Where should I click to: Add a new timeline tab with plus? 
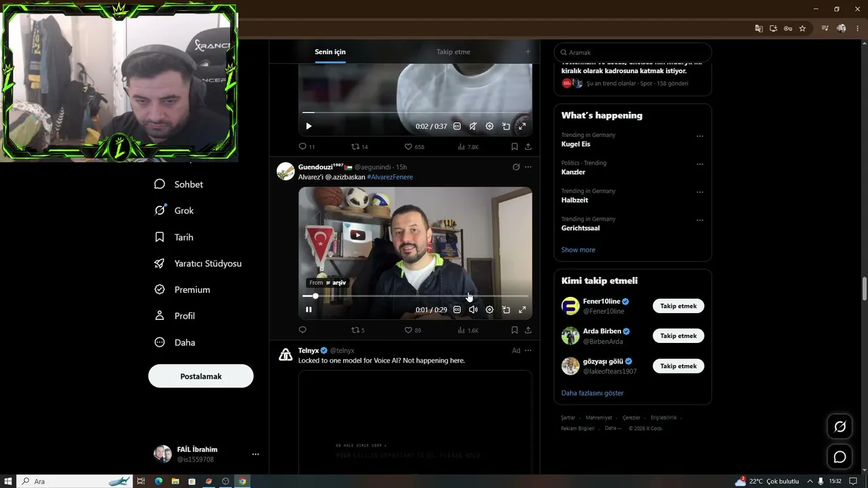pyautogui.click(x=528, y=52)
